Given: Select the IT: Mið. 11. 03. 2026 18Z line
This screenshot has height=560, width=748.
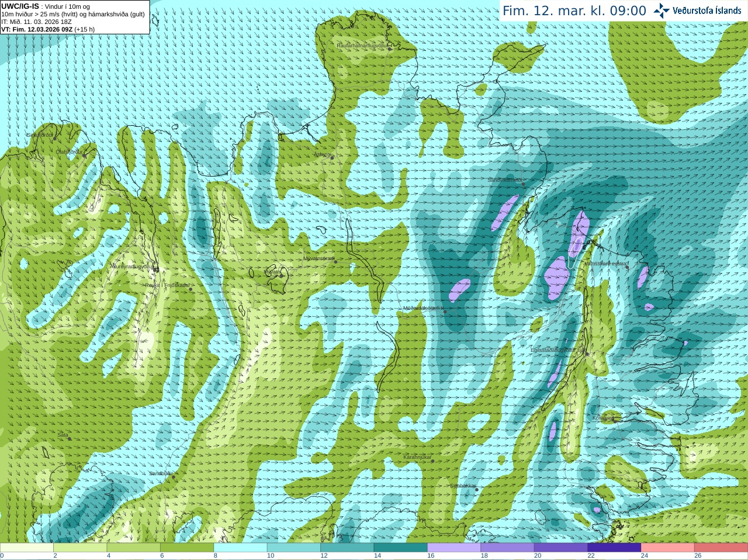Looking at the screenshot, I should point(36,22).
